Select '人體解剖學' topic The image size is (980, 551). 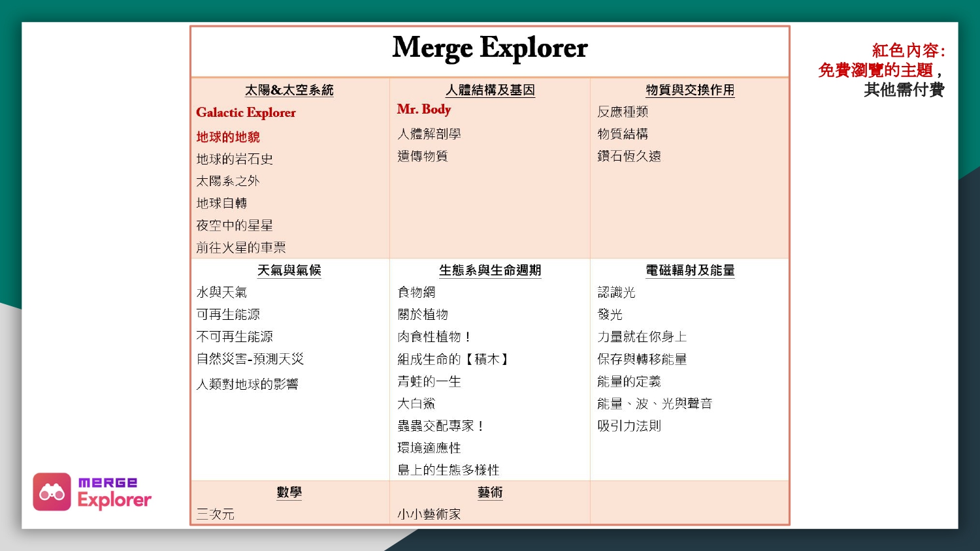[429, 134]
